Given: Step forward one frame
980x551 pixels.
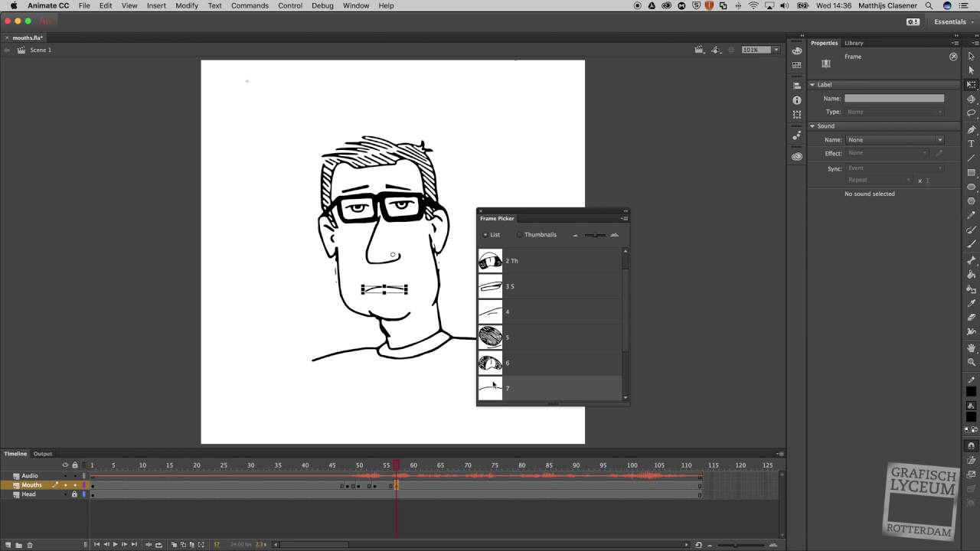Looking at the screenshot, I should tap(124, 545).
